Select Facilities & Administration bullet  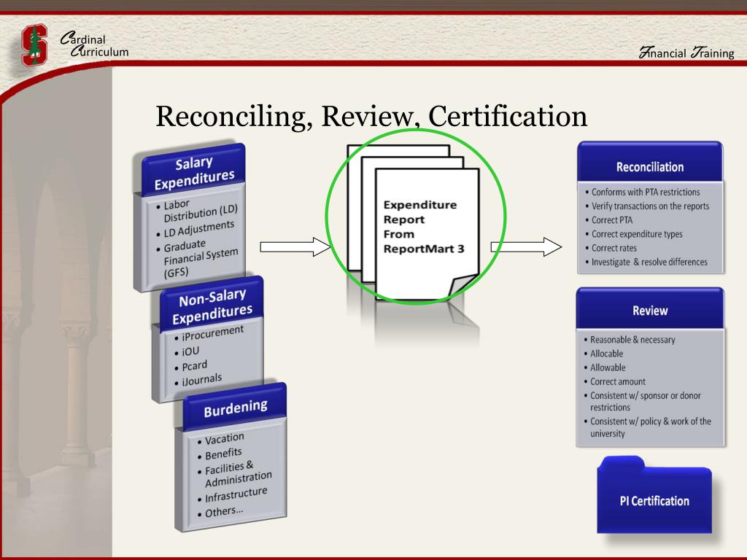(235, 474)
